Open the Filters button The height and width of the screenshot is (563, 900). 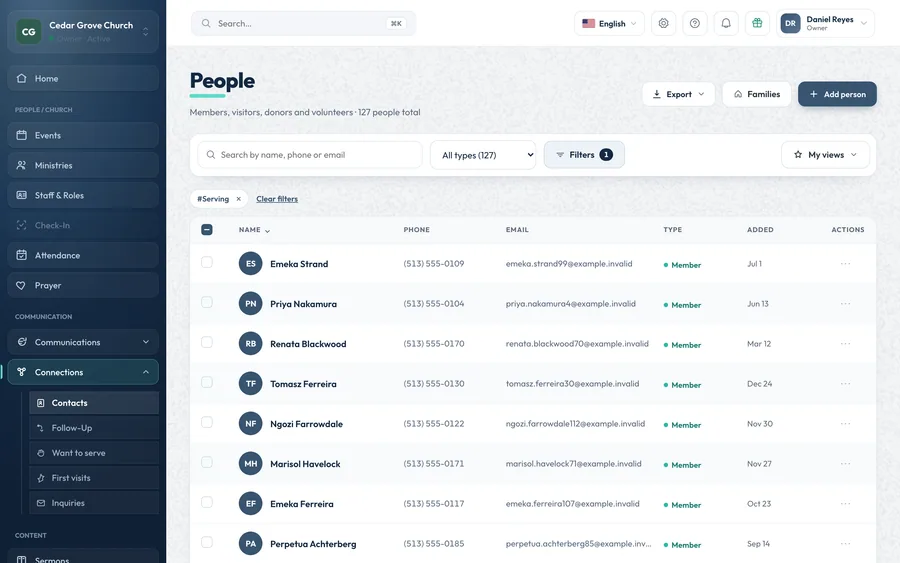pos(584,155)
